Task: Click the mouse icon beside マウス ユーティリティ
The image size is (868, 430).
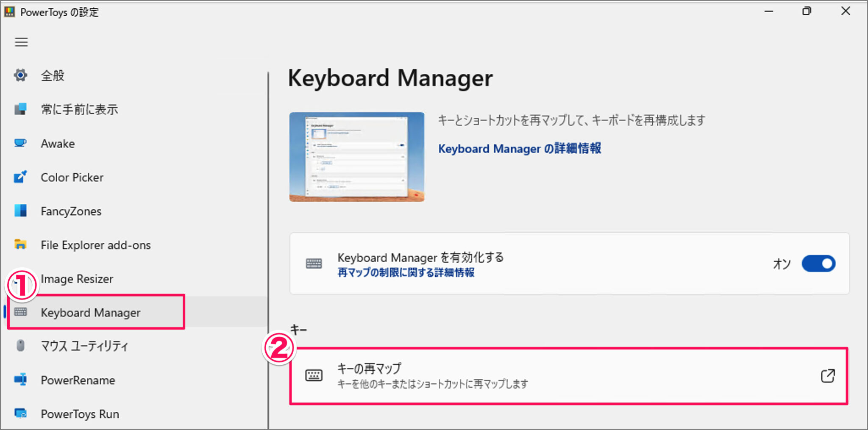Action: click(20, 346)
